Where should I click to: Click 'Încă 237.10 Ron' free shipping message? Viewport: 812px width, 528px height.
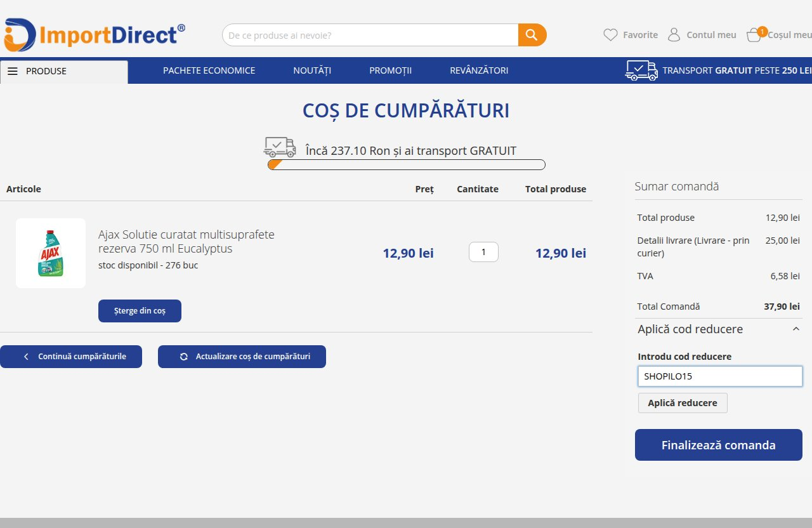click(411, 150)
